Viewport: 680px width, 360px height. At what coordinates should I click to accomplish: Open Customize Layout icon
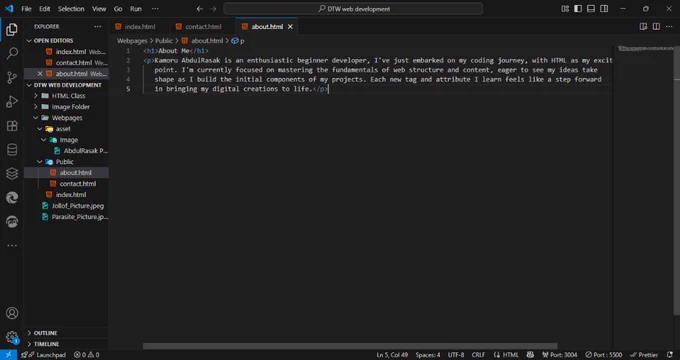pyautogui.click(x=565, y=9)
